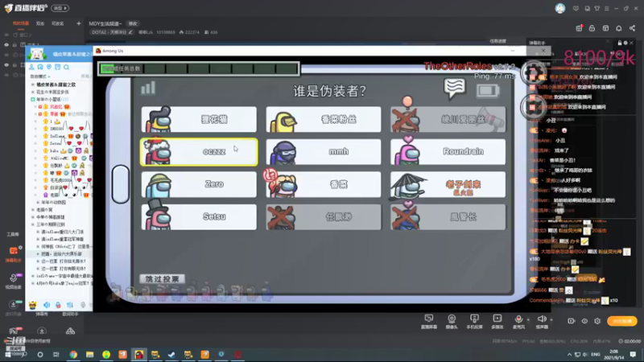The width and height of the screenshot is (644, 362).
Task: Open the hamburger menu in title bar
Action: tap(607, 8)
